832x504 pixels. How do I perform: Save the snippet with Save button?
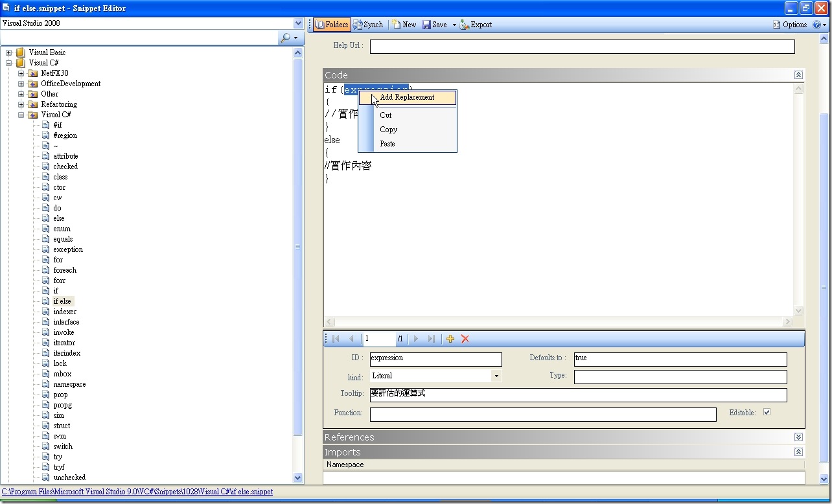click(435, 25)
